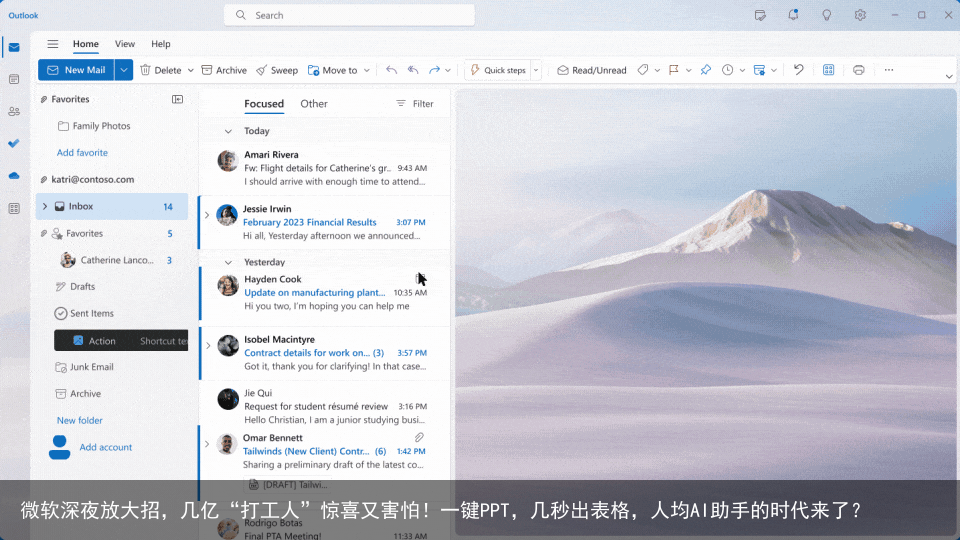Click the Categorize tag icon
960x540 pixels.
[x=643, y=70]
